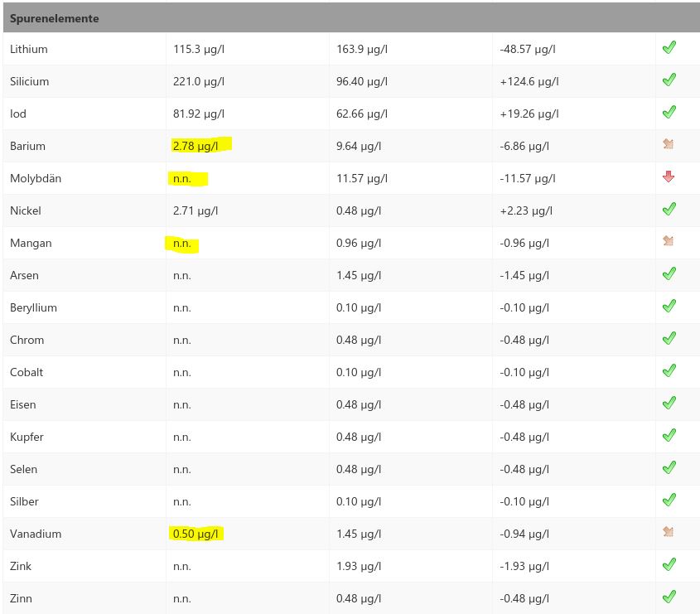Click the green checkmark in Iod row
Screen dimensions: 700x614
point(669,113)
